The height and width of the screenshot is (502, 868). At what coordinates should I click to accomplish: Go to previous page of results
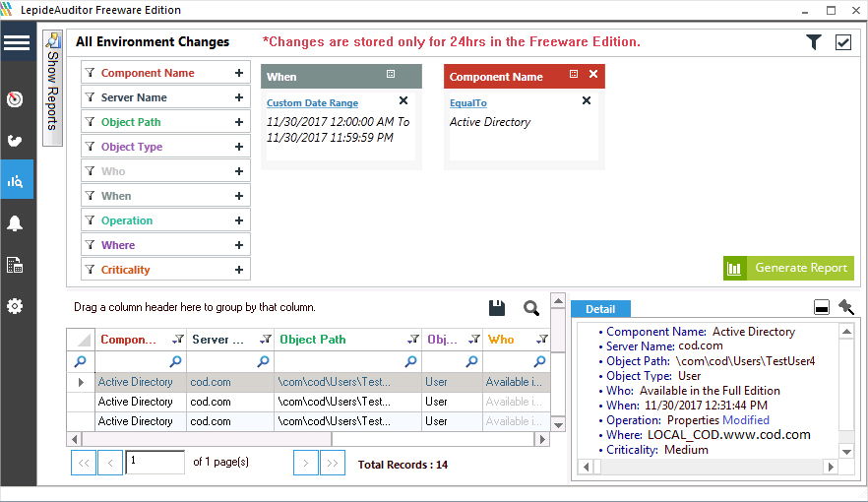[x=110, y=463]
